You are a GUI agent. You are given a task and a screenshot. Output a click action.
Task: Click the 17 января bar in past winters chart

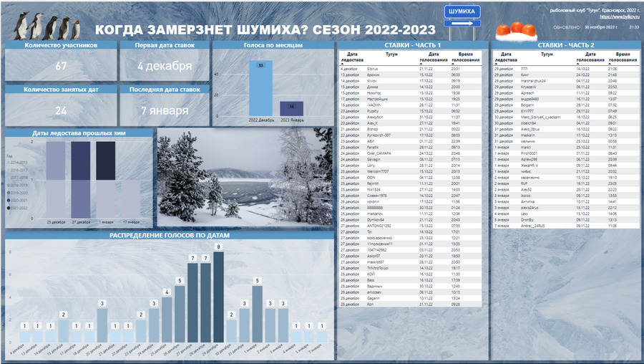click(131, 199)
